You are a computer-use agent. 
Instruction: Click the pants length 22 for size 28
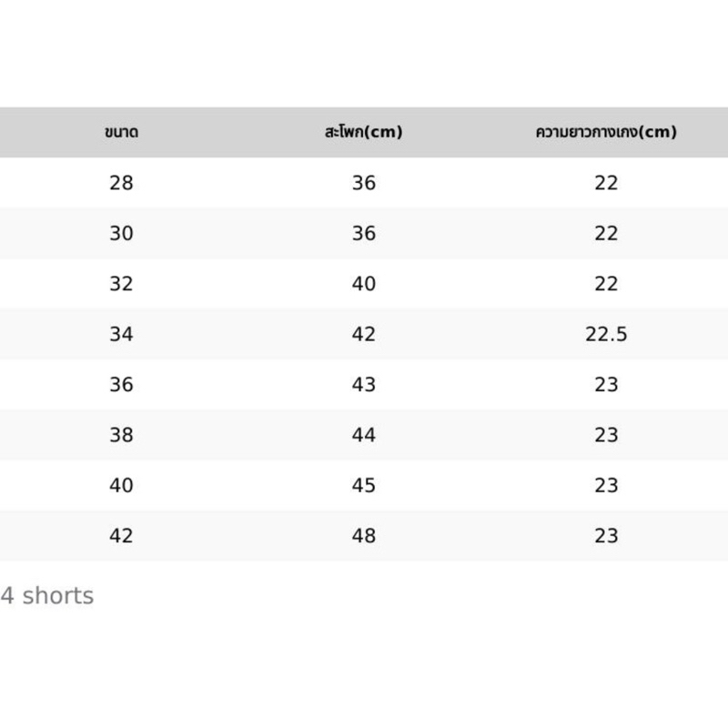click(x=606, y=184)
